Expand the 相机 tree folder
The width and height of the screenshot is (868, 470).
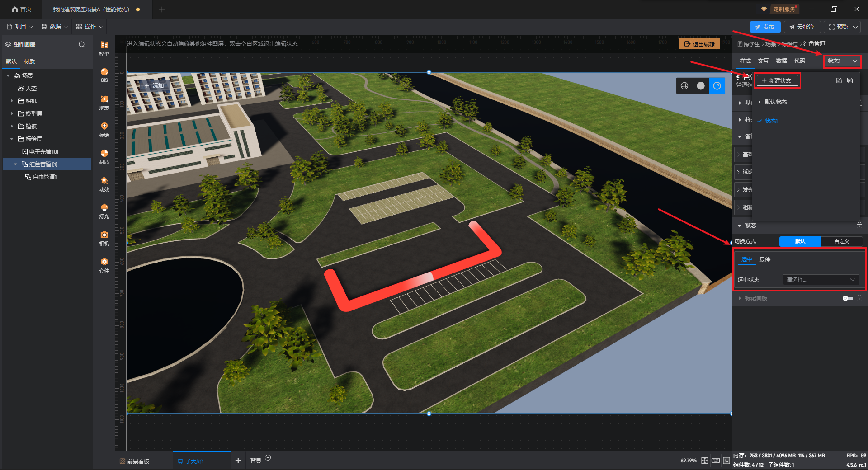pyautogui.click(x=12, y=101)
